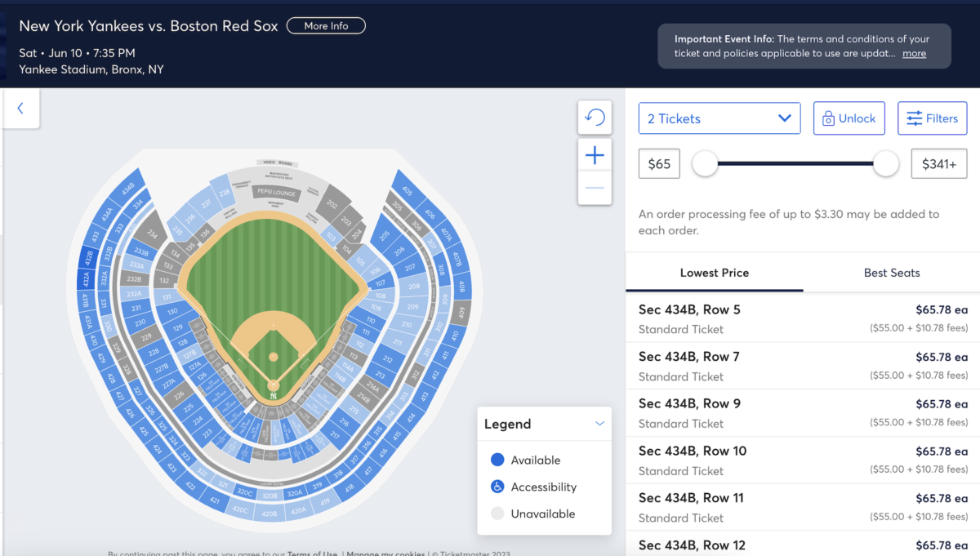980x556 pixels.
Task: Click the Manage my cookies link
Action: 386,554
